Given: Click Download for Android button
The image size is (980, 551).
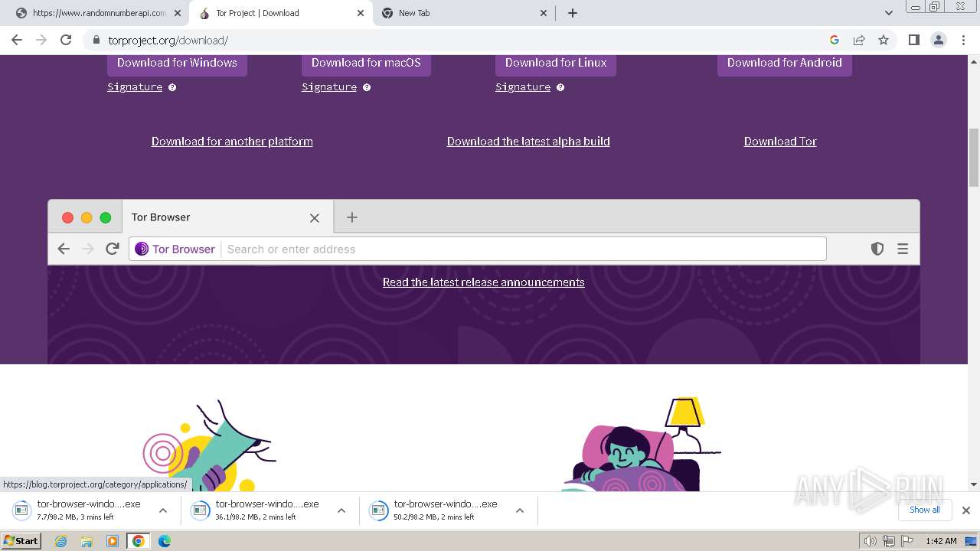Looking at the screenshot, I should 785,64.
